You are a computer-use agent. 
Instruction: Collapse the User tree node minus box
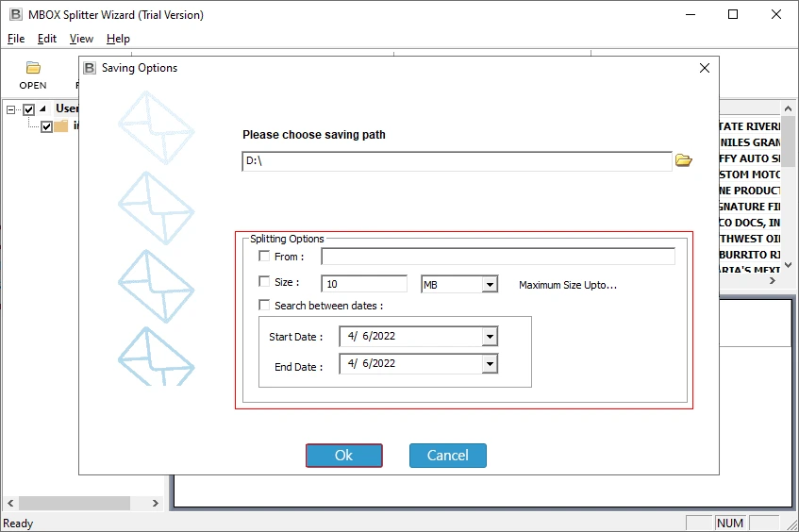point(10,109)
